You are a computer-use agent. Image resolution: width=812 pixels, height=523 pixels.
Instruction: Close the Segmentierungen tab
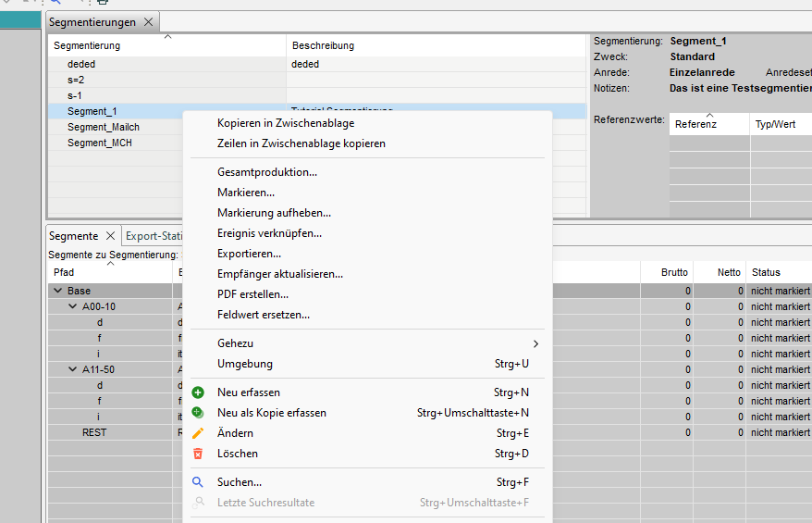pos(148,22)
